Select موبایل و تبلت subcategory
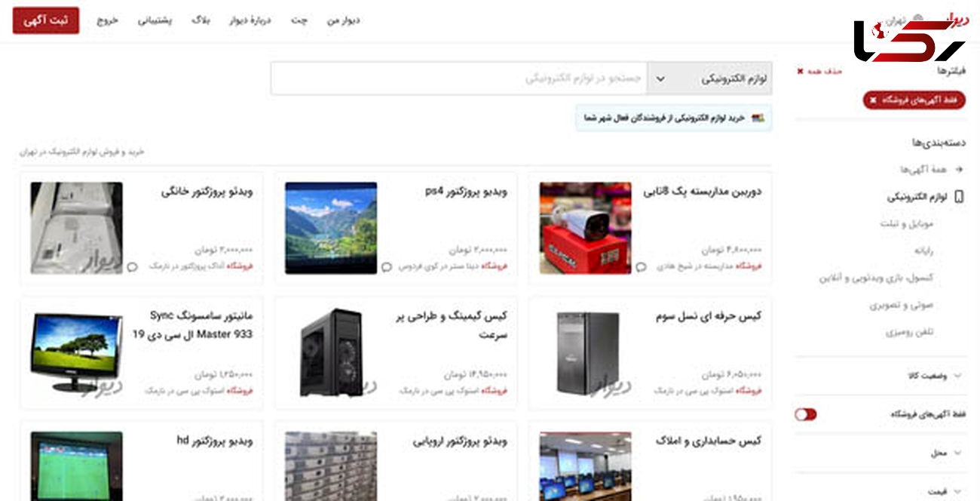This screenshot has width=980, height=501. pos(906,224)
